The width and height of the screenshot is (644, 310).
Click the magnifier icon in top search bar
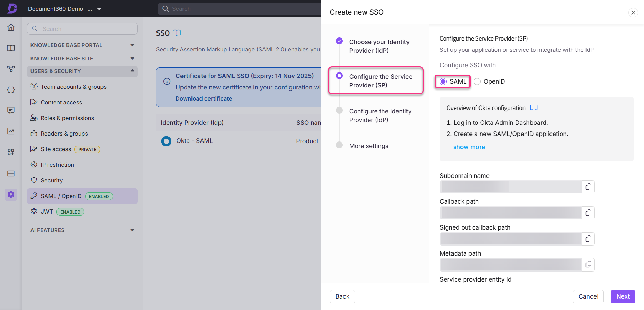tap(166, 9)
